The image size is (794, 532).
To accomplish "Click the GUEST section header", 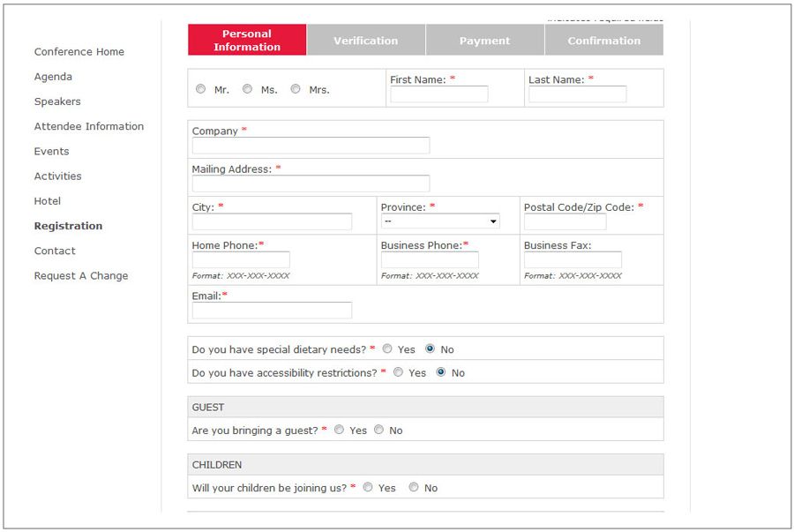I will [x=425, y=407].
